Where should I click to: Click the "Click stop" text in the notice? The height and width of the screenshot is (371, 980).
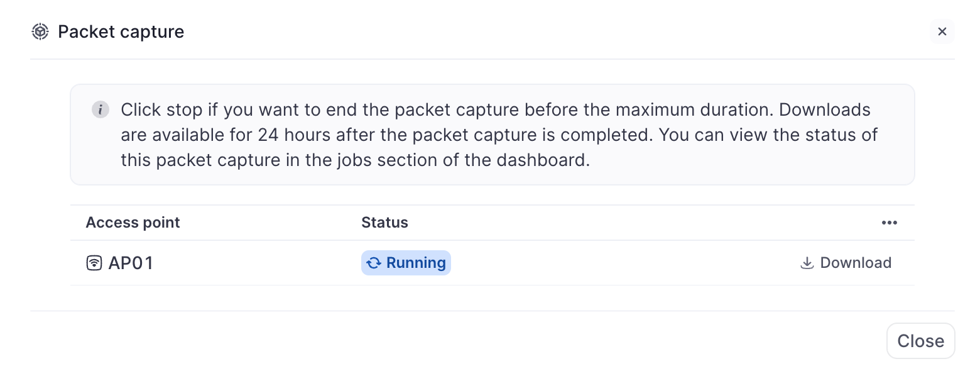(x=161, y=109)
